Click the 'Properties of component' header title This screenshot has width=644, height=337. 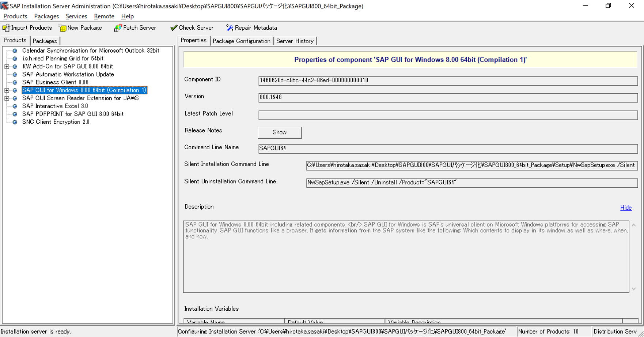pyautogui.click(x=410, y=60)
